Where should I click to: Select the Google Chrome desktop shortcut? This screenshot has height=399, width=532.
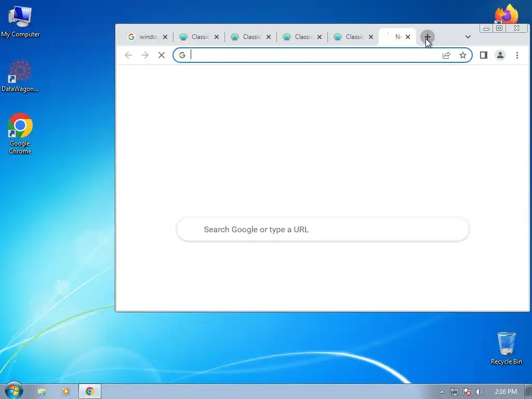[20, 134]
